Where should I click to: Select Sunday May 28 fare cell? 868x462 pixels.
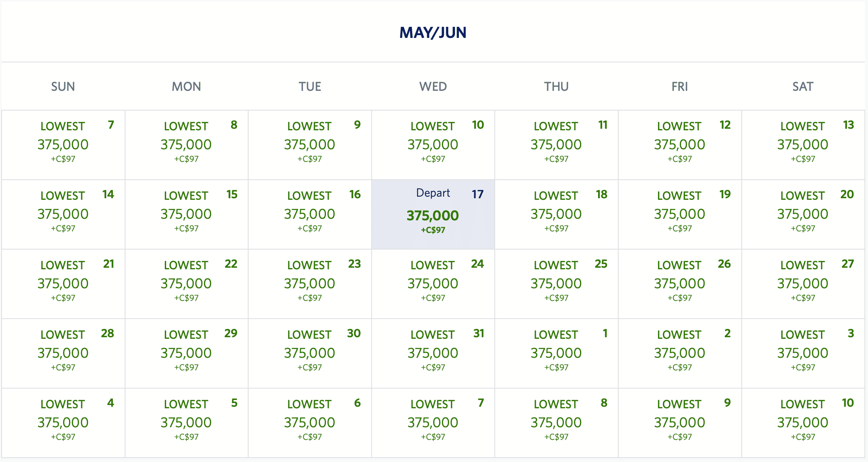(63, 353)
